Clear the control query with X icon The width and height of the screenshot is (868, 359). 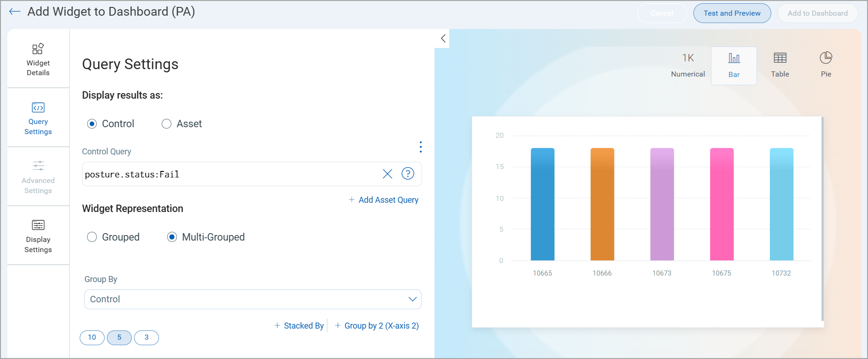click(x=387, y=174)
